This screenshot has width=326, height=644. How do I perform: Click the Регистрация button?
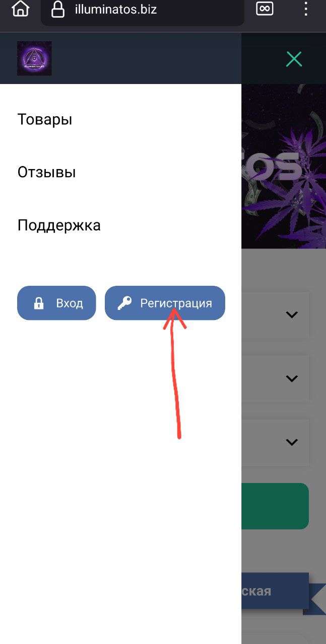click(165, 303)
